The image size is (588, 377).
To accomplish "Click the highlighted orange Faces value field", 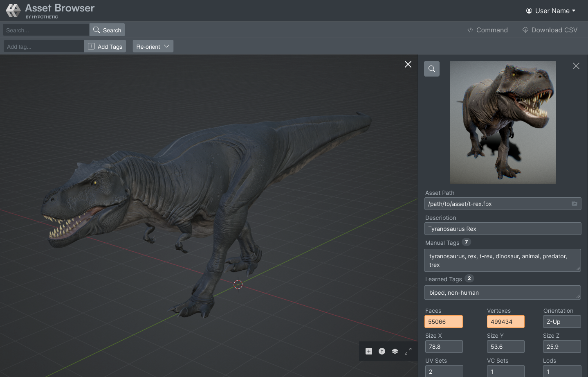I will pyautogui.click(x=444, y=322).
